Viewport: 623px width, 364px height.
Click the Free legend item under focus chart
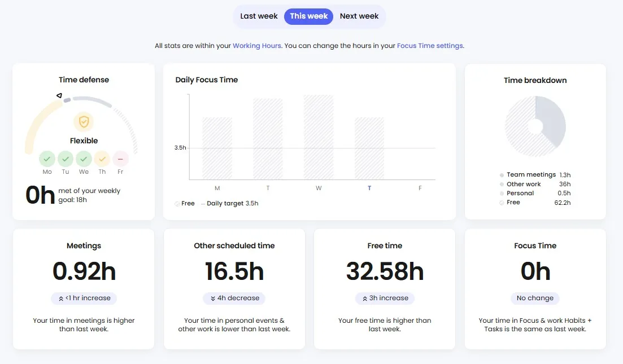coord(185,203)
